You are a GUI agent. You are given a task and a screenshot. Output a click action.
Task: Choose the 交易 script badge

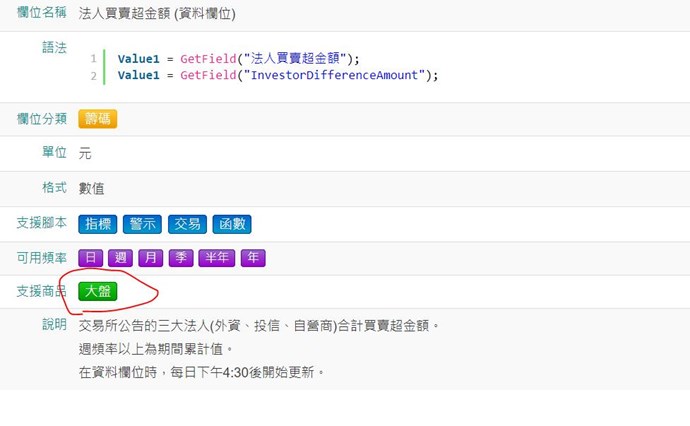point(186,224)
